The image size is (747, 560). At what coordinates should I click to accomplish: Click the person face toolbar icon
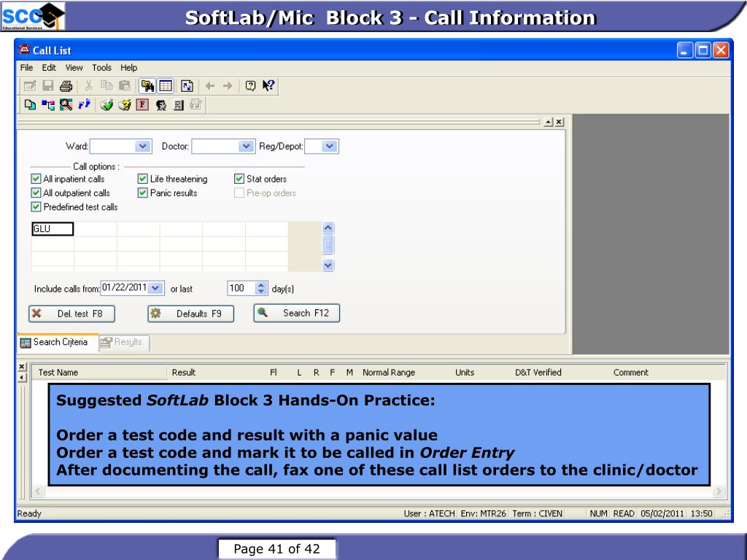click(160, 105)
